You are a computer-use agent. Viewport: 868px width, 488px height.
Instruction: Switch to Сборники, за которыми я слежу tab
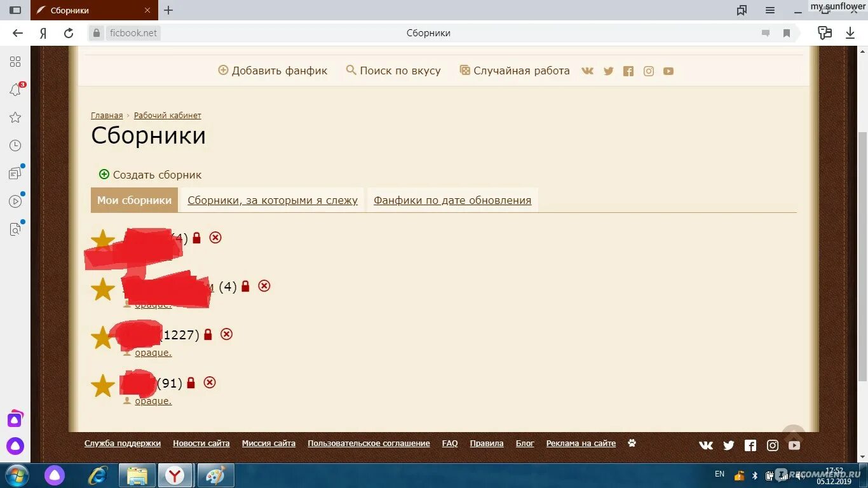[273, 200]
